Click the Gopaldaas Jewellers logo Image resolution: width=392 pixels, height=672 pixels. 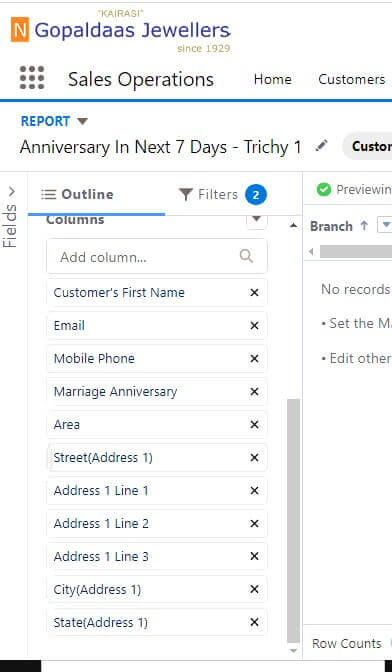(x=121, y=31)
